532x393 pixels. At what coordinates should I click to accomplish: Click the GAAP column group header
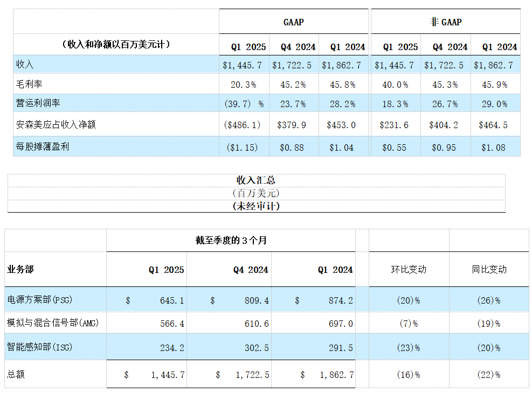click(x=293, y=22)
